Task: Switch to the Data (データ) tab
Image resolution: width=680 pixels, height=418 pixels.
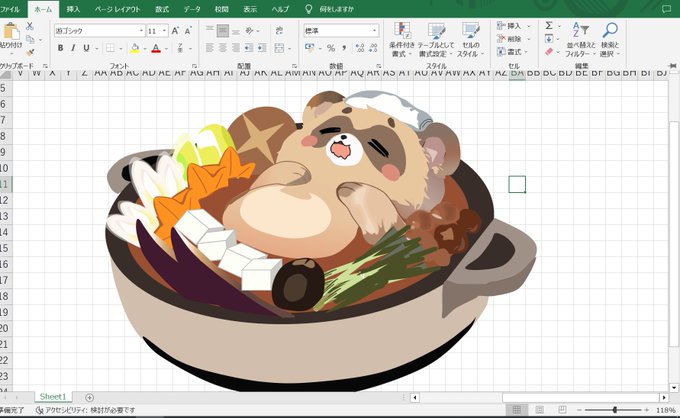Action: click(x=192, y=9)
